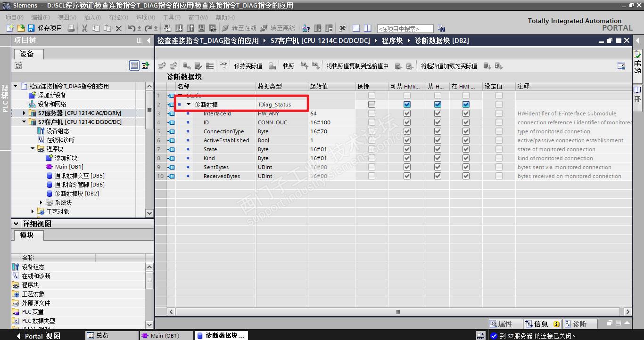Click the download to device icon
The width and height of the screenshot is (644, 340).
[x=179, y=28]
